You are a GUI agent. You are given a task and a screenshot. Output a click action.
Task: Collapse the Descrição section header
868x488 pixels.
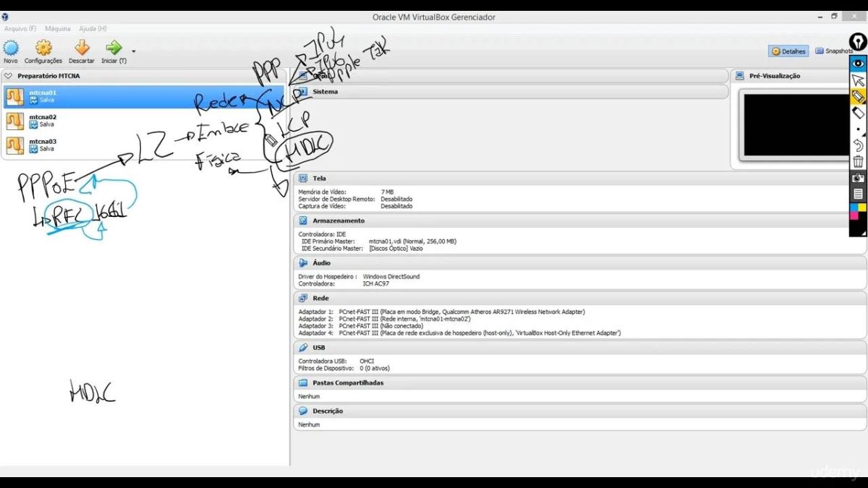click(579, 411)
